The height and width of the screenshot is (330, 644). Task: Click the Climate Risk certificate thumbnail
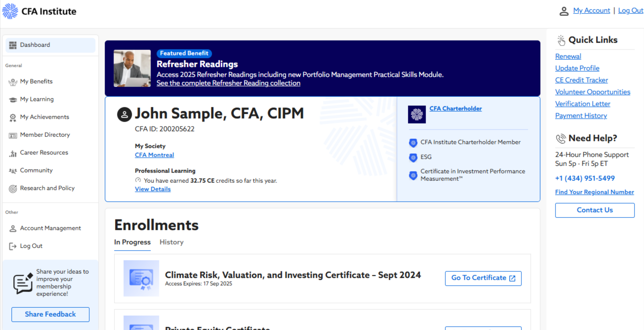(x=141, y=279)
